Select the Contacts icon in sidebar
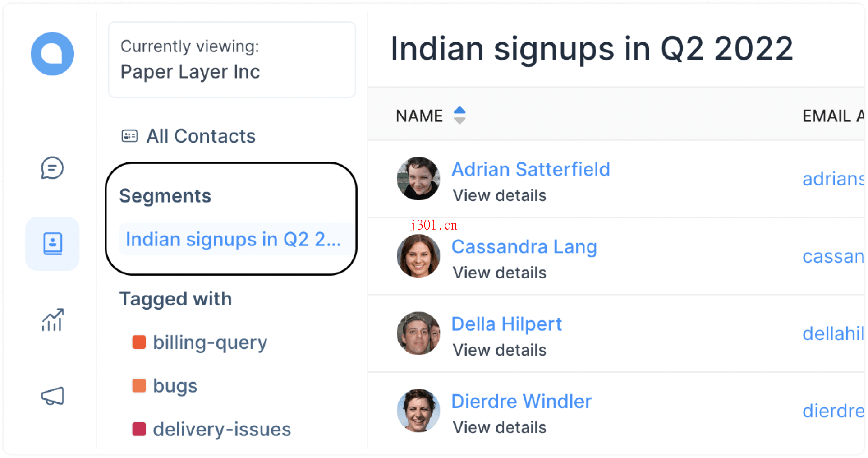 point(52,244)
